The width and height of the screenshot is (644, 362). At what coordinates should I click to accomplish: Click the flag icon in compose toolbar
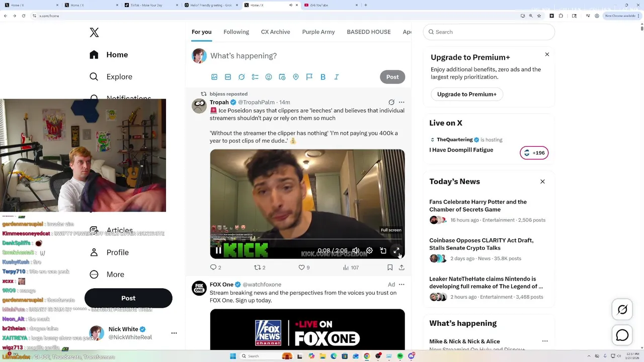[x=309, y=77]
